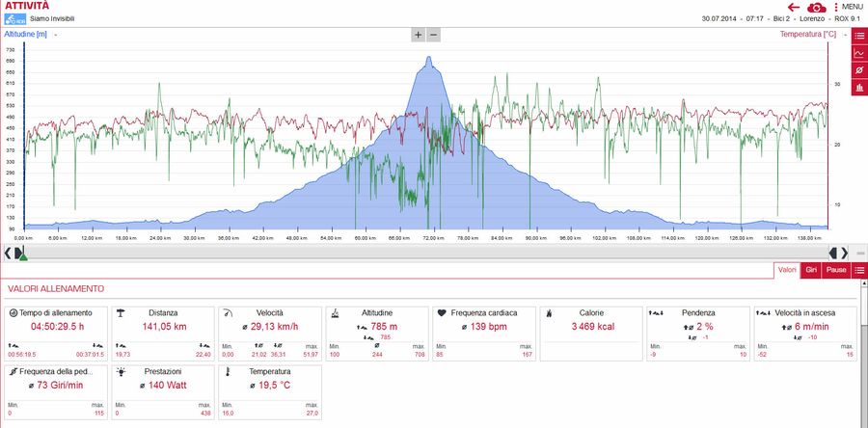Switch to the Pause tab

point(836,270)
